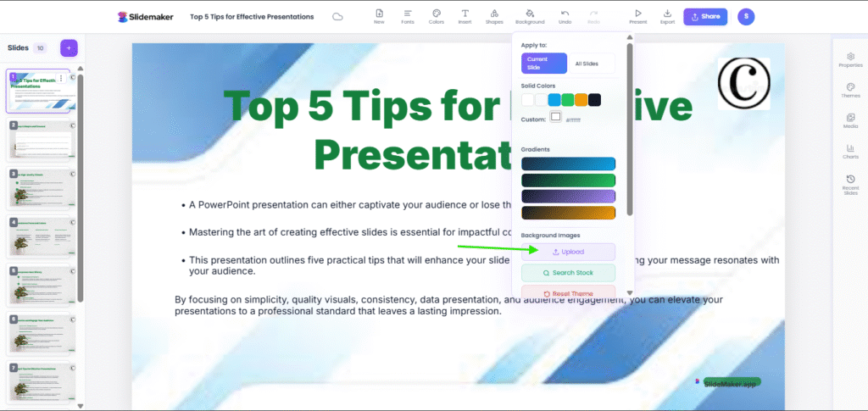Switch apply option to 'All Slides'
The width and height of the screenshot is (868, 411).
point(590,64)
